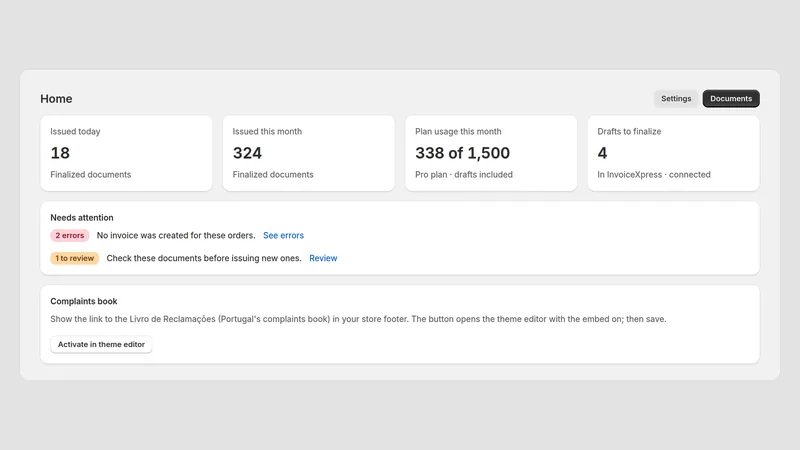This screenshot has height=450, width=800.
Task: Click the Complaints book heading
Action: 84,301
